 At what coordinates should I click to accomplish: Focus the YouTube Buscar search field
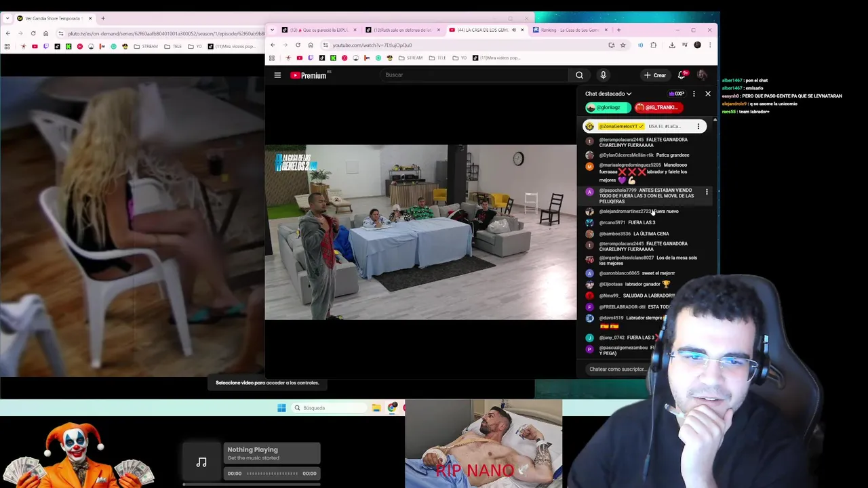tap(475, 75)
